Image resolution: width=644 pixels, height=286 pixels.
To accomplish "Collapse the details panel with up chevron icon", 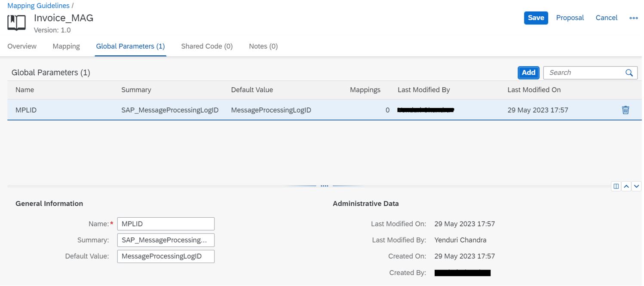I will click(626, 186).
